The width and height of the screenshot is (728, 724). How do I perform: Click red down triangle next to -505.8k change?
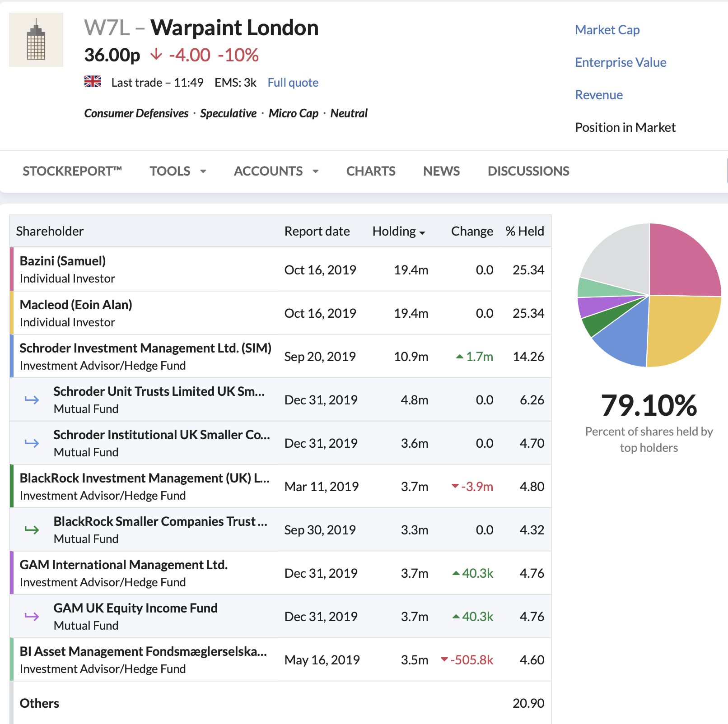[x=444, y=659]
